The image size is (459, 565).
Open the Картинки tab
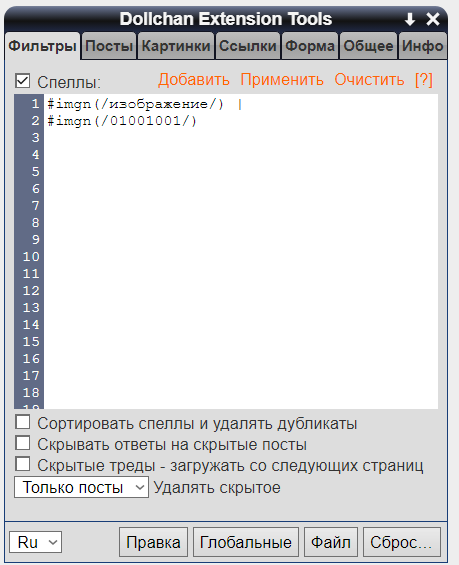(176, 46)
